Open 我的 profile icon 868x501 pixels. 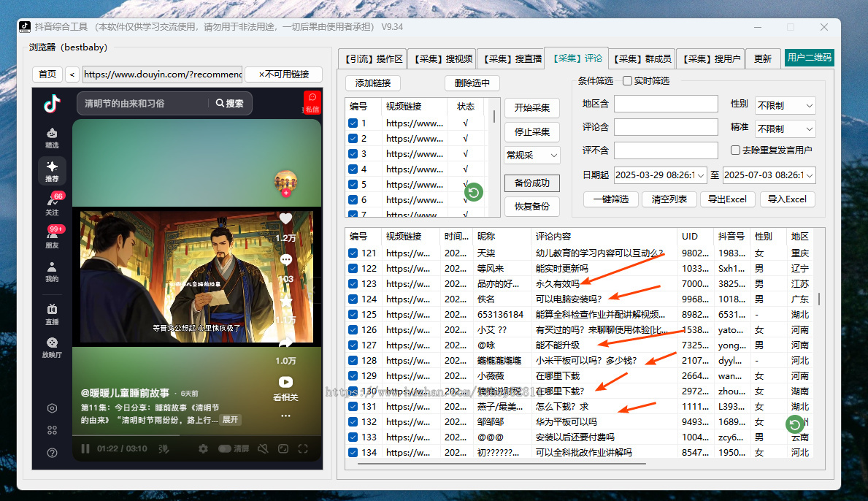pyautogui.click(x=52, y=272)
